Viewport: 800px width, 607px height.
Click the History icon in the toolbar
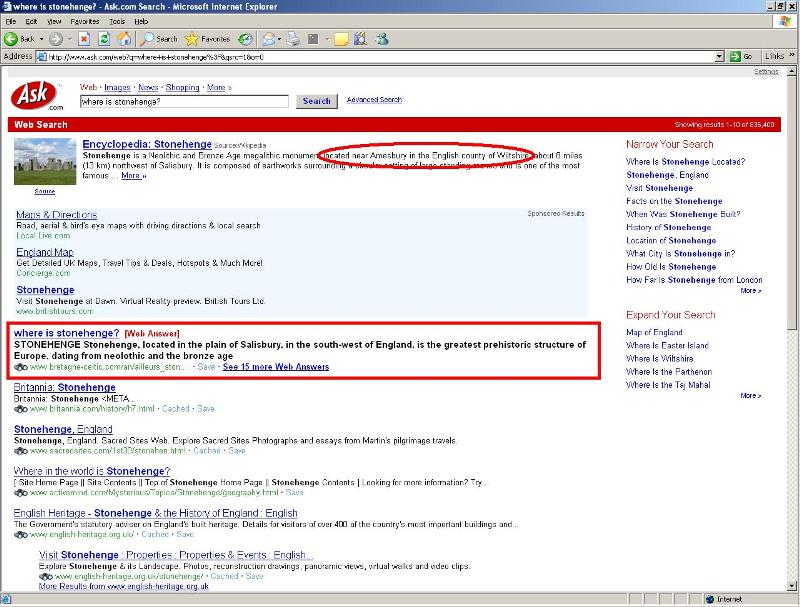[245, 39]
